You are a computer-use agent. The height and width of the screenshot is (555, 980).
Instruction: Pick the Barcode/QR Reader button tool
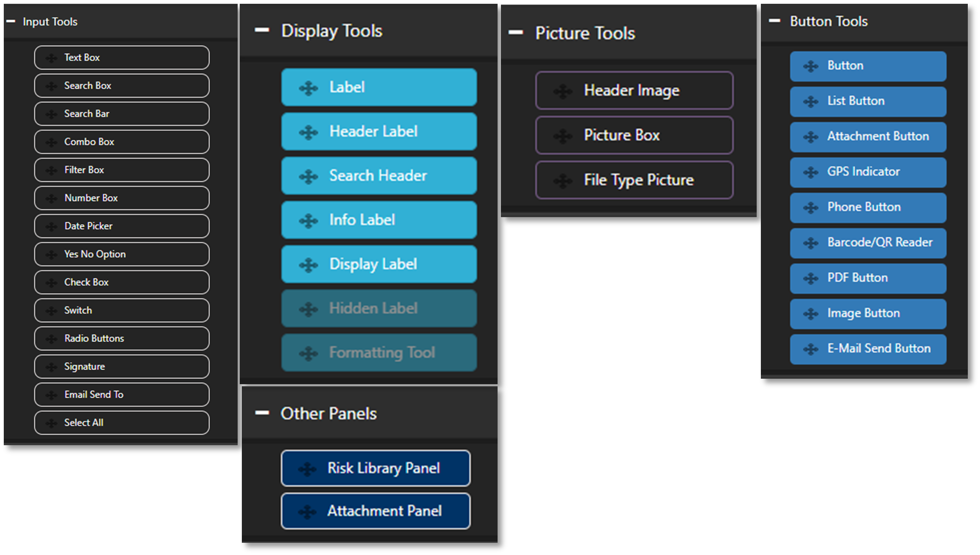tap(868, 243)
